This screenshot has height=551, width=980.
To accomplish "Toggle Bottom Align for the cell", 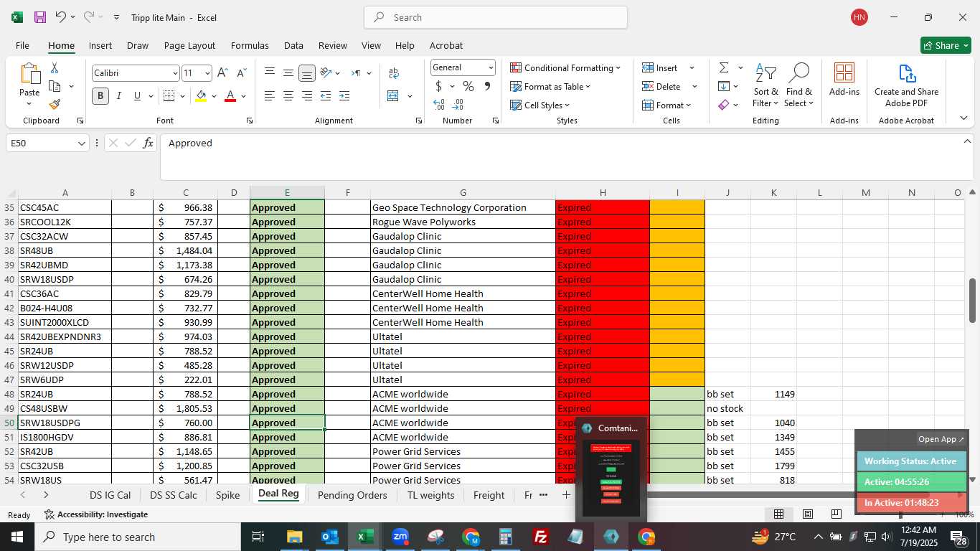I will [306, 73].
